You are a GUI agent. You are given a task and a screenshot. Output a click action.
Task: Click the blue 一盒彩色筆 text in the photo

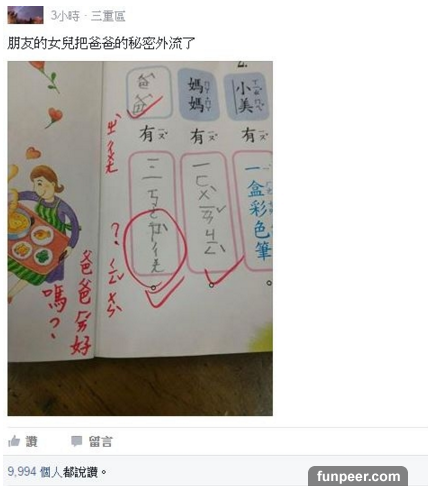(259, 212)
